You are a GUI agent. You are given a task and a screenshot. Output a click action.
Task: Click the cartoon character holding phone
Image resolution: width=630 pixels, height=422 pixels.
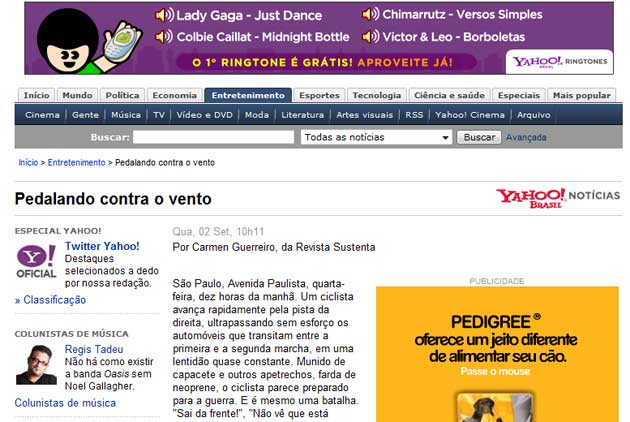click(x=88, y=42)
